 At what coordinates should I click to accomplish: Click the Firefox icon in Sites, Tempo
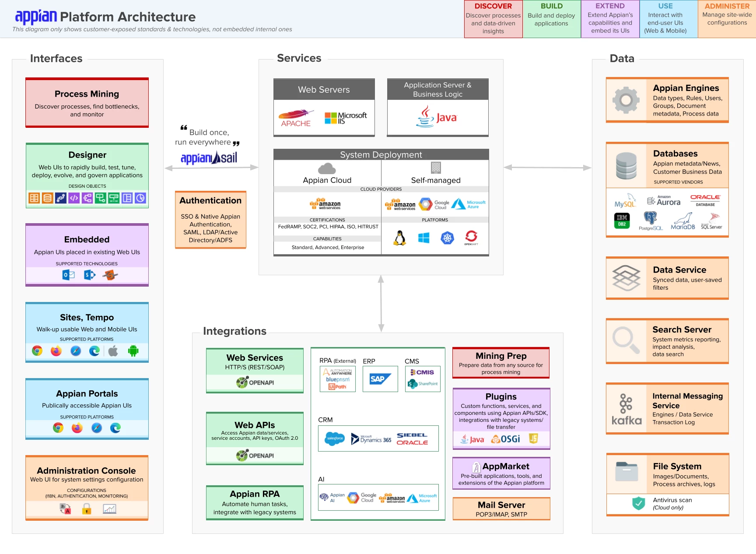point(56,351)
